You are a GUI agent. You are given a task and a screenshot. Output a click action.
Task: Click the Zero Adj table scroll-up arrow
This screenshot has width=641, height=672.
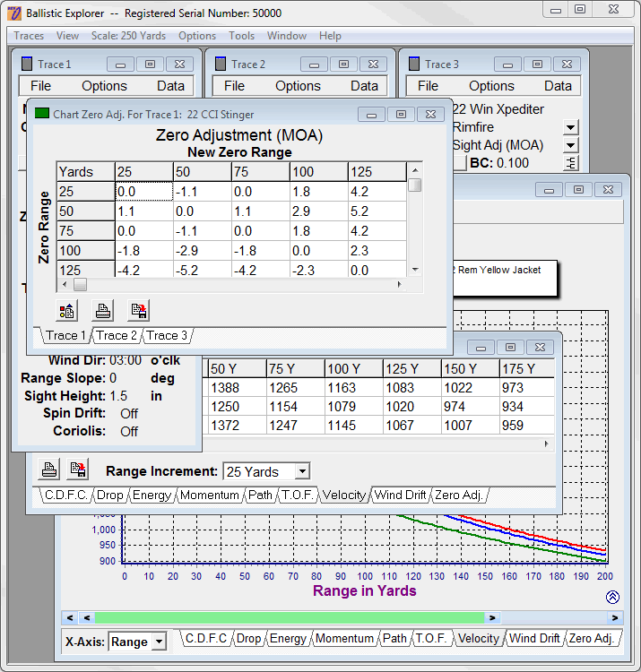pos(415,170)
